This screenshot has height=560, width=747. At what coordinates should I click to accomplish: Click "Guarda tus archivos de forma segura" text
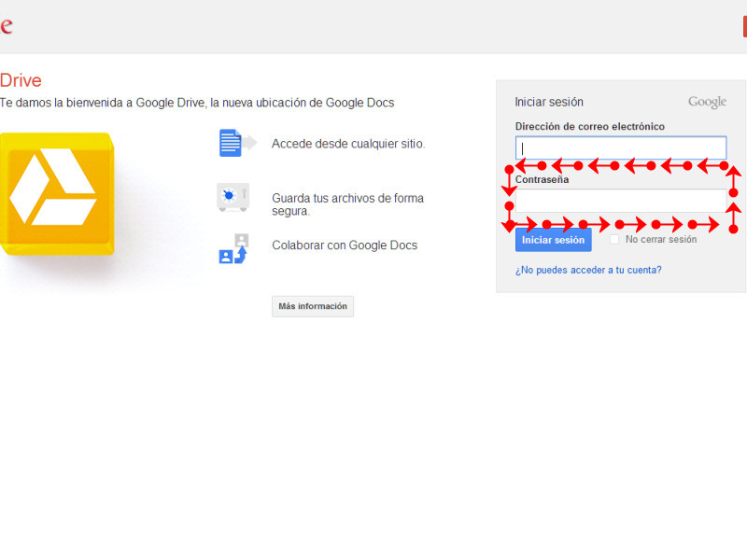[347, 204]
